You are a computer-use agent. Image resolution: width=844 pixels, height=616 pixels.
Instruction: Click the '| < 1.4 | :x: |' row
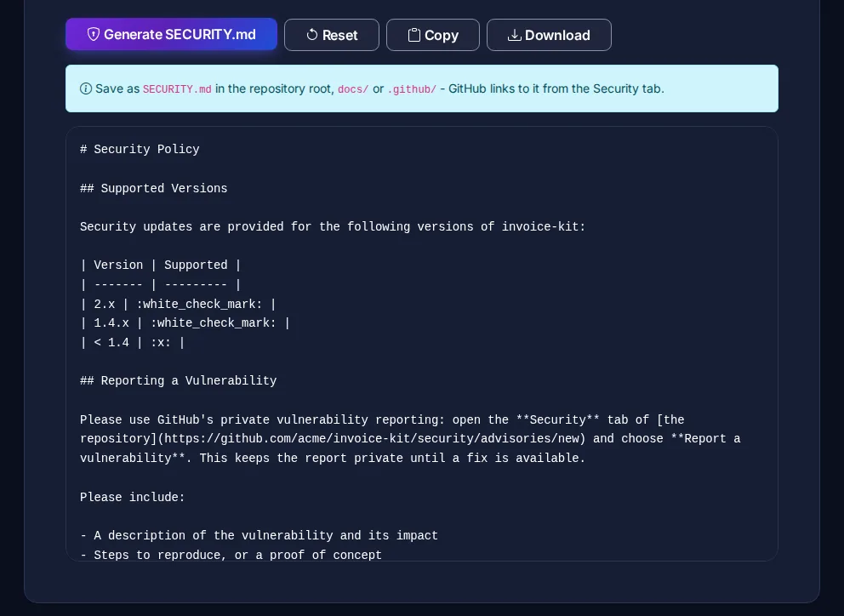[133, 343]
